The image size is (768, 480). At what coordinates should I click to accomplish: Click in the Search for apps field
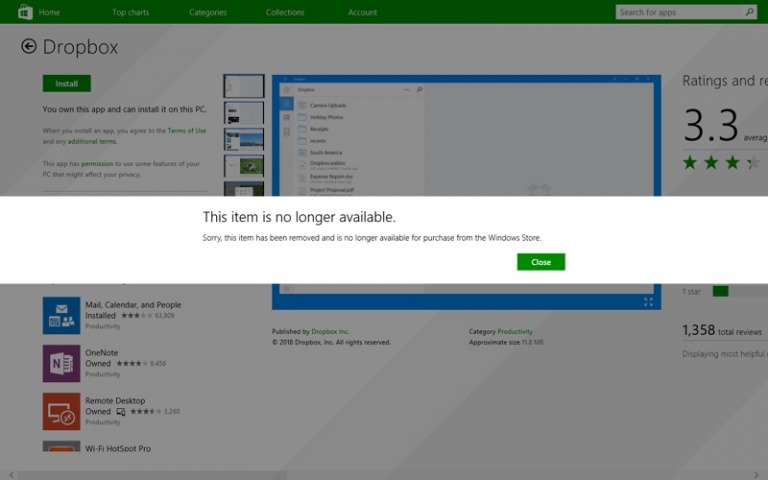(678, 12)
